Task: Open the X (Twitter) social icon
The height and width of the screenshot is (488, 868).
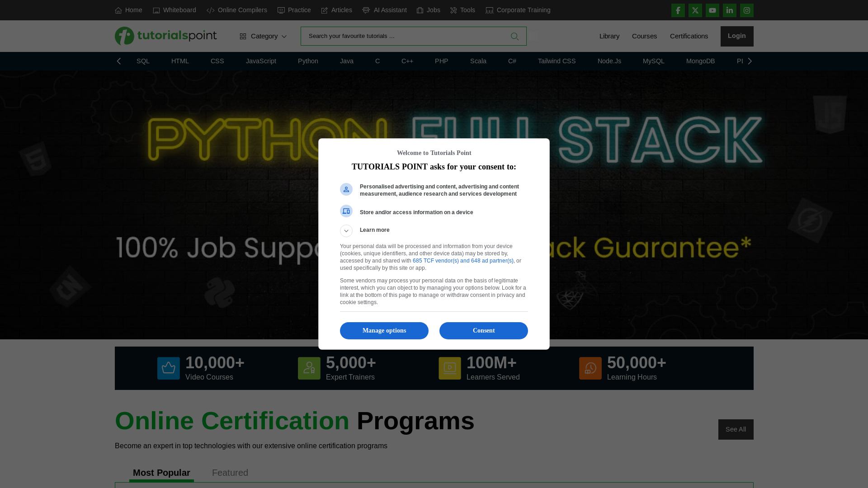Action: (695, 10)
